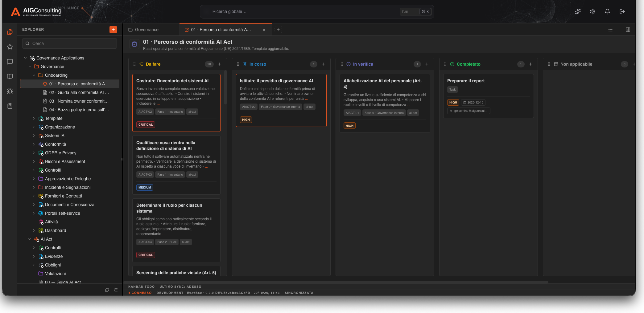This screenshot has height=313, width=644.
Task: Click the collapse-all list icon at Explorer bottom
Action: [x=116, y=290]
